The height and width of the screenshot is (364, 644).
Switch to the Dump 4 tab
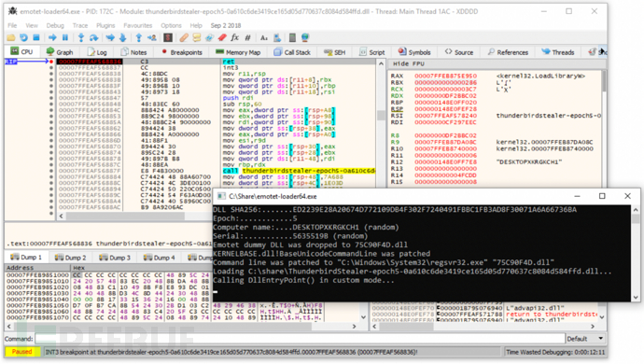(159, 258)
